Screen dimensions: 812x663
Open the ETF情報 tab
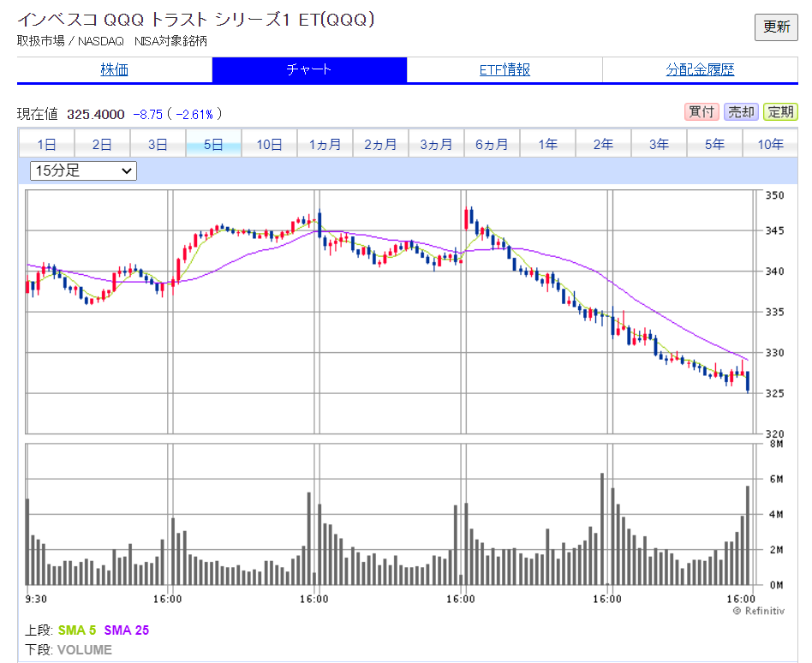coord(505,69)
